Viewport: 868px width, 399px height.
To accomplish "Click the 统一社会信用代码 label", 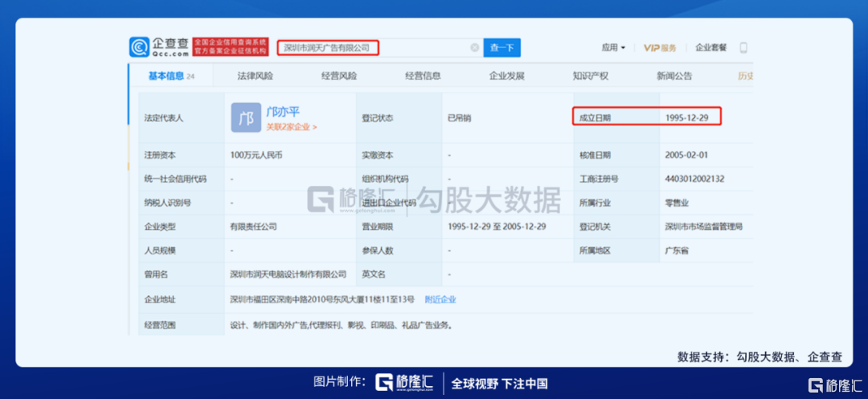I will pyautogui.click(x=175, y=179).
